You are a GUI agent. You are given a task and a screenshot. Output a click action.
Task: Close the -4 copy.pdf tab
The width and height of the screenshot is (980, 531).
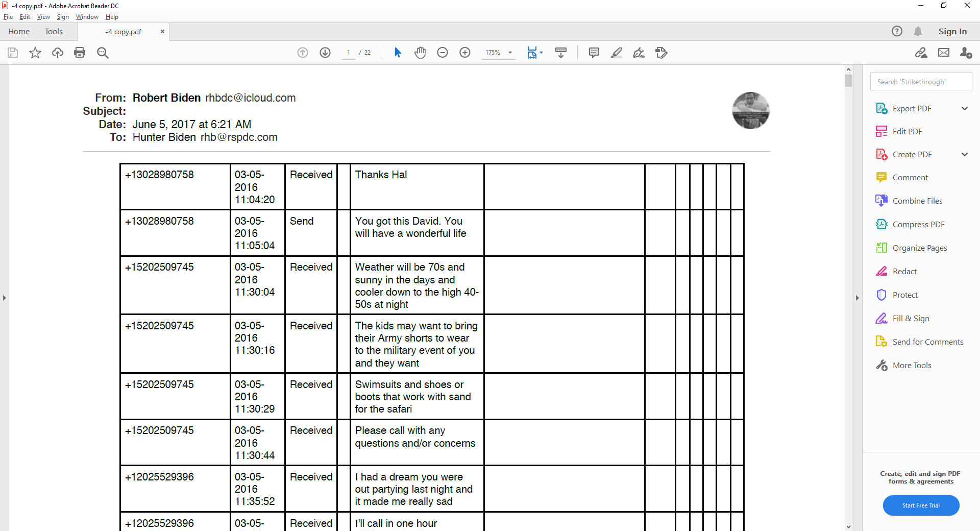[x=162, y=31]
